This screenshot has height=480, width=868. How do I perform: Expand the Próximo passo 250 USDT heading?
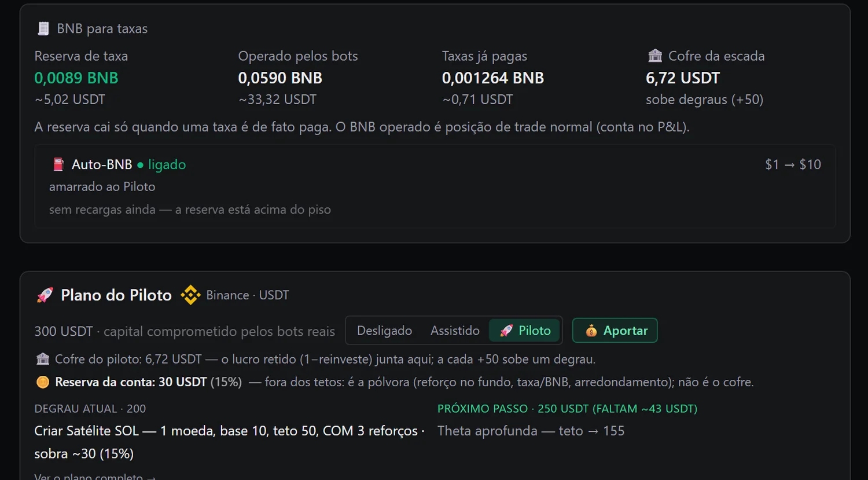567,409
